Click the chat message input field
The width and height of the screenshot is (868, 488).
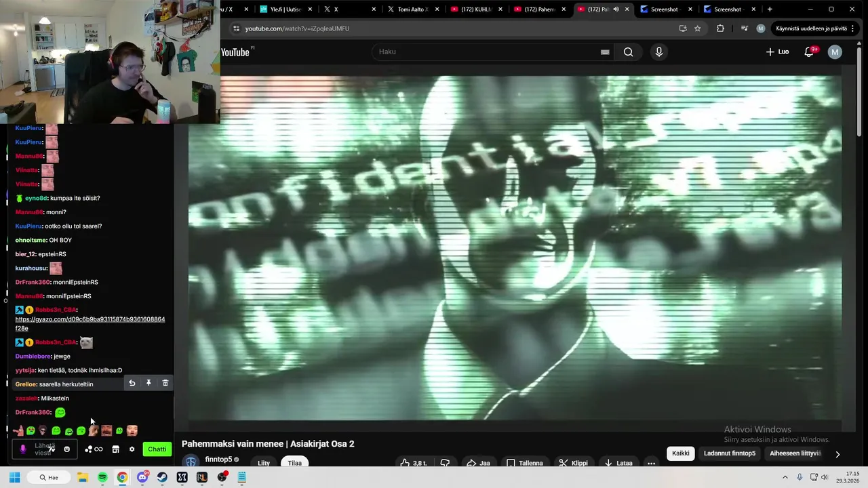click(43, 449)
